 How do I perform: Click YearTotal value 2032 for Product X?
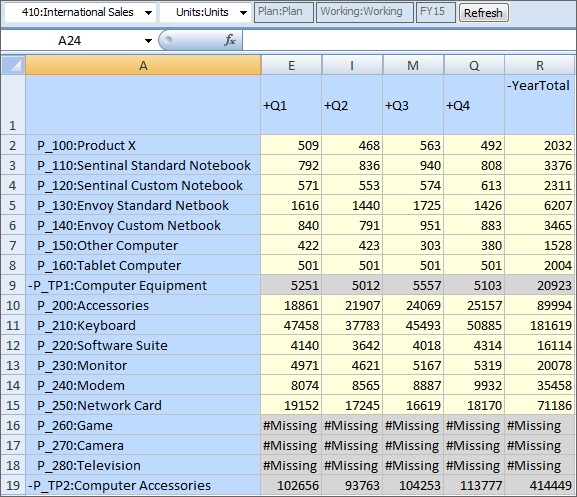[x=539, y=145]
